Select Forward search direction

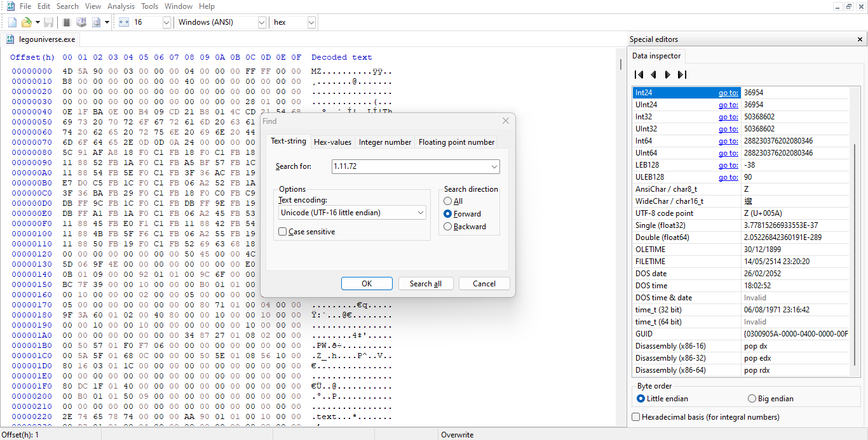(463, 214)
